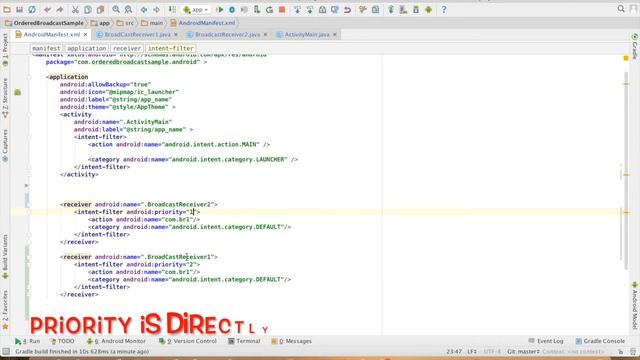Open the TODO tool window
The height and width of the screenshot is (360, 640).
coord(62,341)
